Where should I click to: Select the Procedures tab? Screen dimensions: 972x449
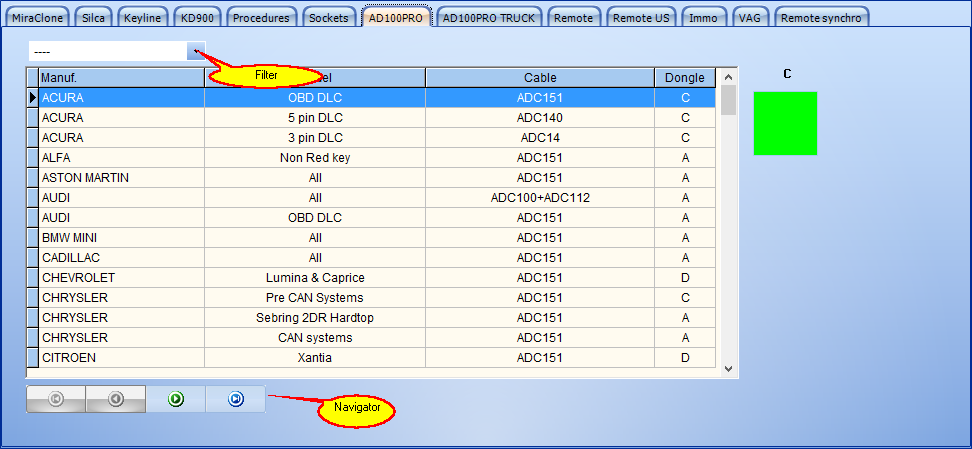click(x=261, y=18)
